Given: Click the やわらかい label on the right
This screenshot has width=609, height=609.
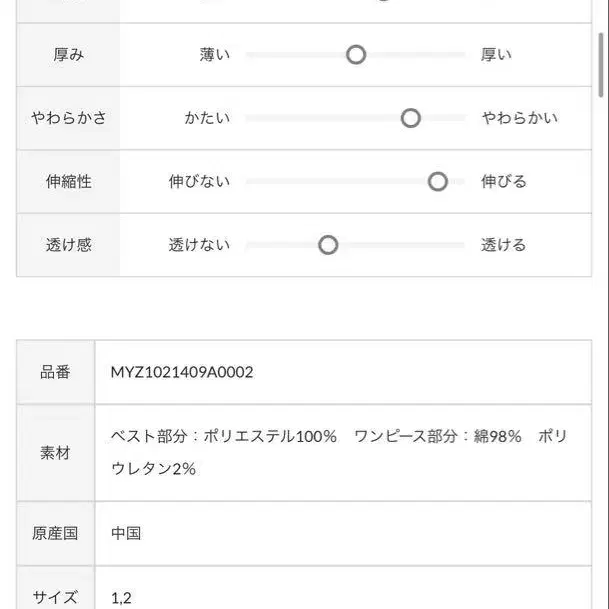Looking at the screenshot, I should pyautogui.click(x=520, y=118).
